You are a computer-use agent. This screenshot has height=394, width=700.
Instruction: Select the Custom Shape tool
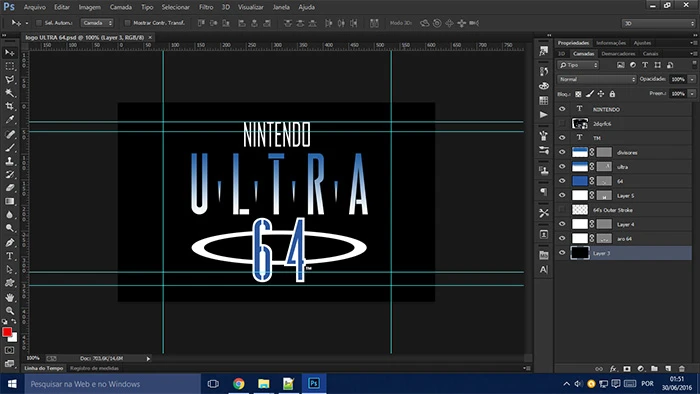coord(9,283)
